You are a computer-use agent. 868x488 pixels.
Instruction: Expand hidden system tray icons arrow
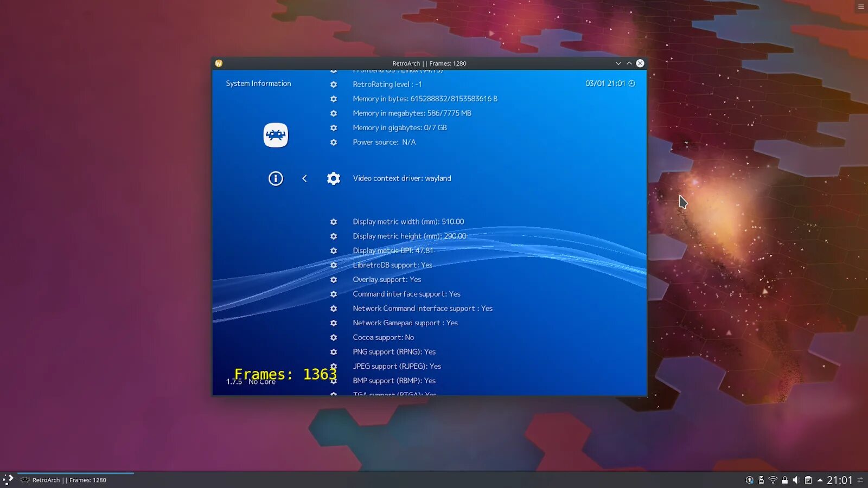coord(820,480)
